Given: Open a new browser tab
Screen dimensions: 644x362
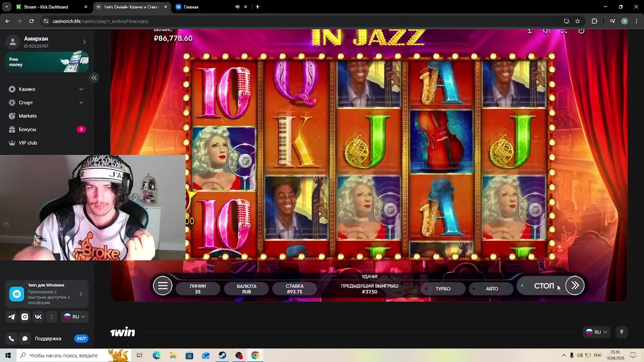Looking at the screenshot, I should point(257,7).
